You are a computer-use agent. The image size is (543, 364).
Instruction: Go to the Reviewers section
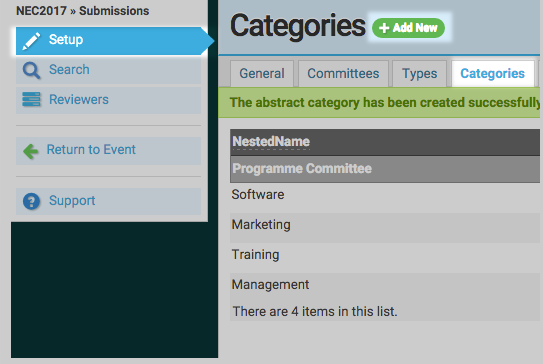click(x=108, y=100)
